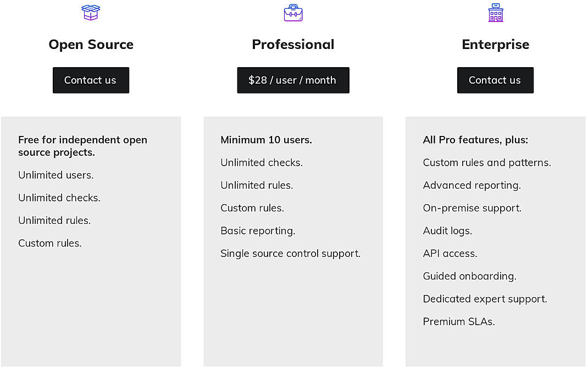Click Custom rules in Professional column
Image resolution: width=588 pixels, height=367 pixels.
(252, 208)
